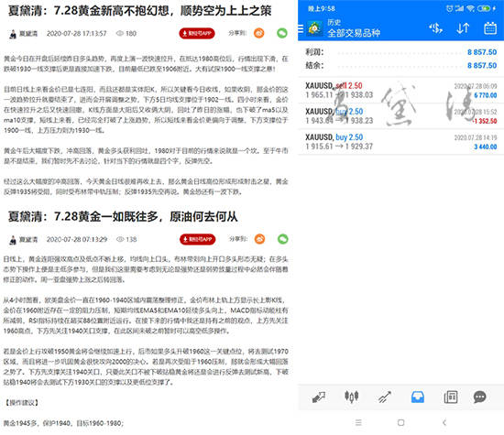Click the 分享到 label in the first article
This screenshot has height=435, width=504.
237,33
